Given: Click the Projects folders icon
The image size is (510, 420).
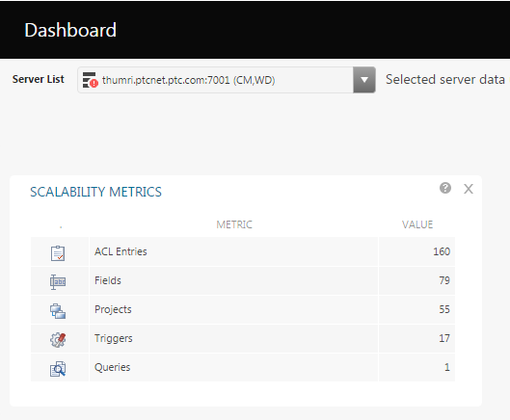Looking at the screenshot, I should click(58, 311).
